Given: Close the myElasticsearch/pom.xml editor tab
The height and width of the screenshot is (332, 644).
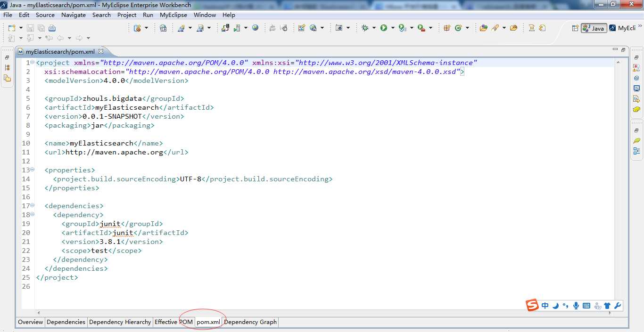Looking at the screenshot, I should 100,51.
